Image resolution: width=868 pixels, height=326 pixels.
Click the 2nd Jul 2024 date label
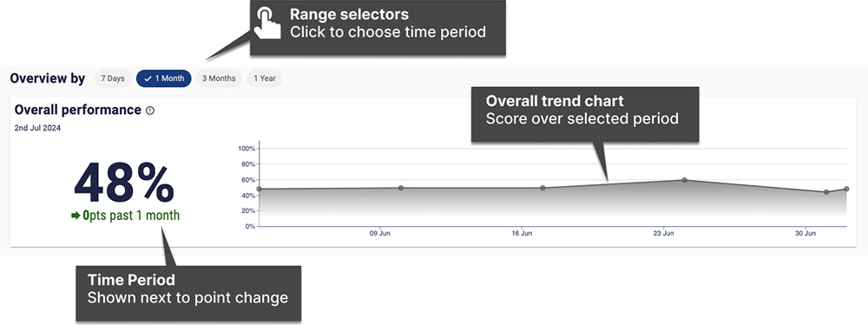pyautogui.click(x=37, y=128)
